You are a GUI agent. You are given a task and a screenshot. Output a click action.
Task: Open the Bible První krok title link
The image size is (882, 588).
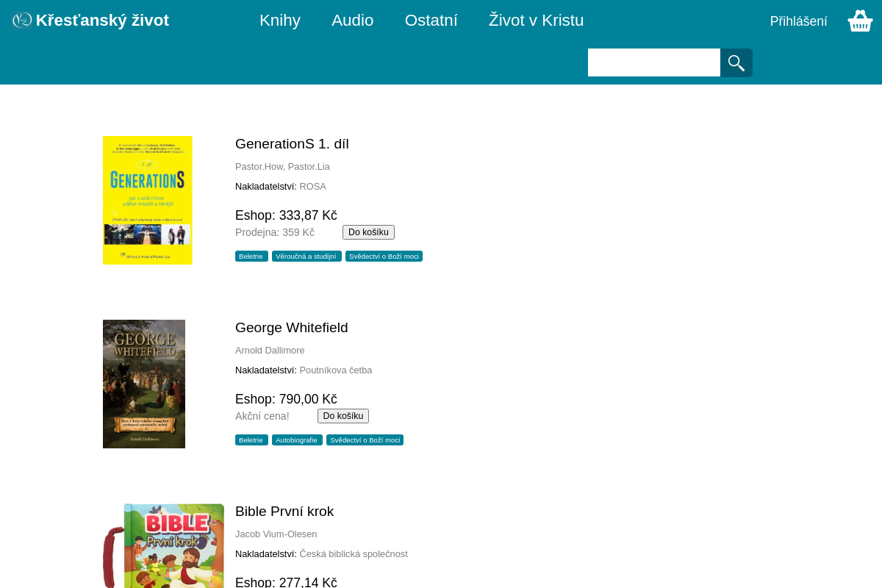(284, 512)
